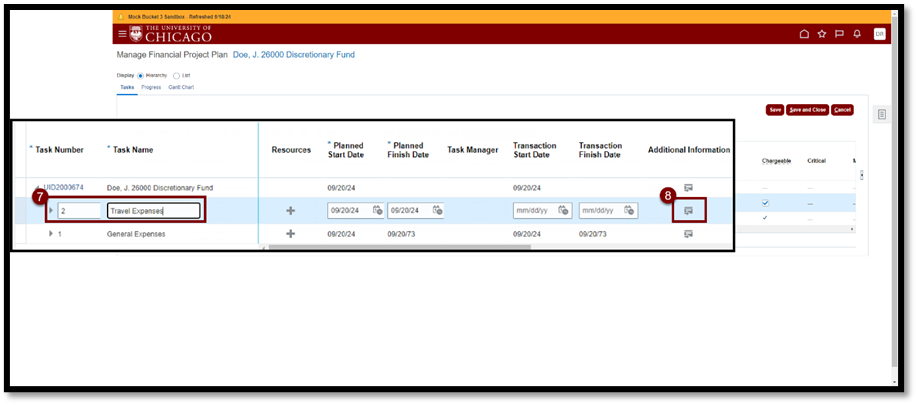Click the Task Name input field

(153, 211)
